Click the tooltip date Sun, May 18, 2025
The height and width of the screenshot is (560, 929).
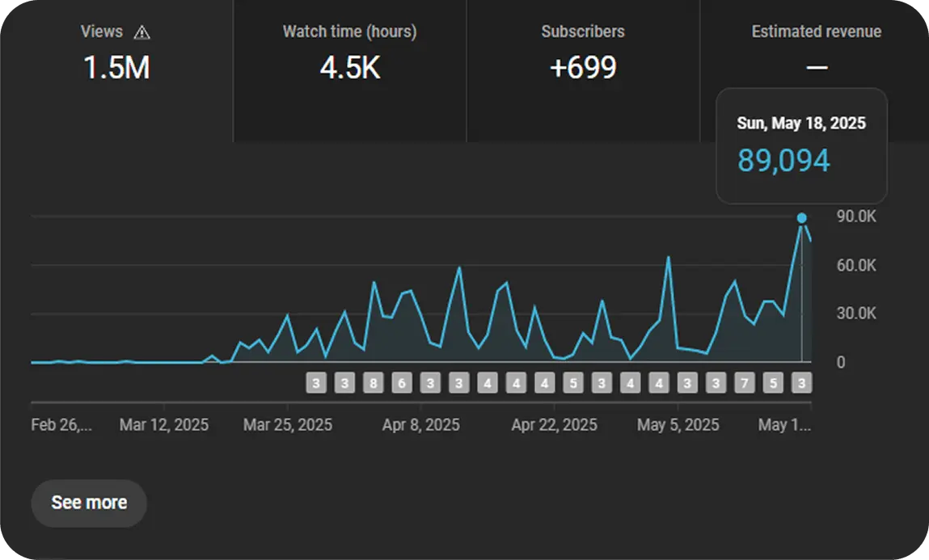[801, 123]
